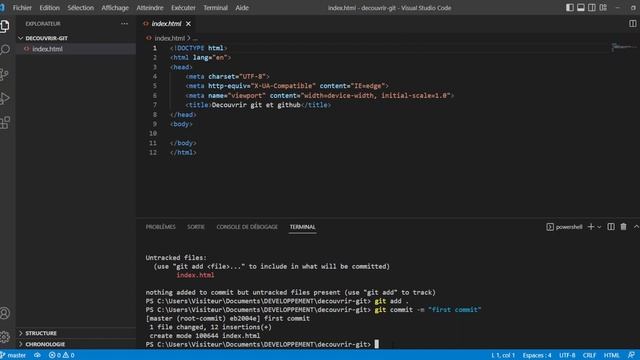
Task: Open the Explorer view in activity bar
Action: tap(5, 26)
